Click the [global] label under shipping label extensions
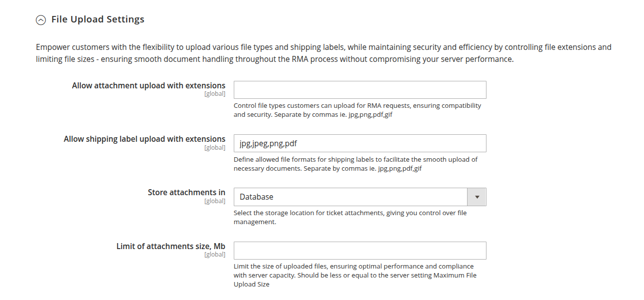The image size is (644, 300). [215, 147]
